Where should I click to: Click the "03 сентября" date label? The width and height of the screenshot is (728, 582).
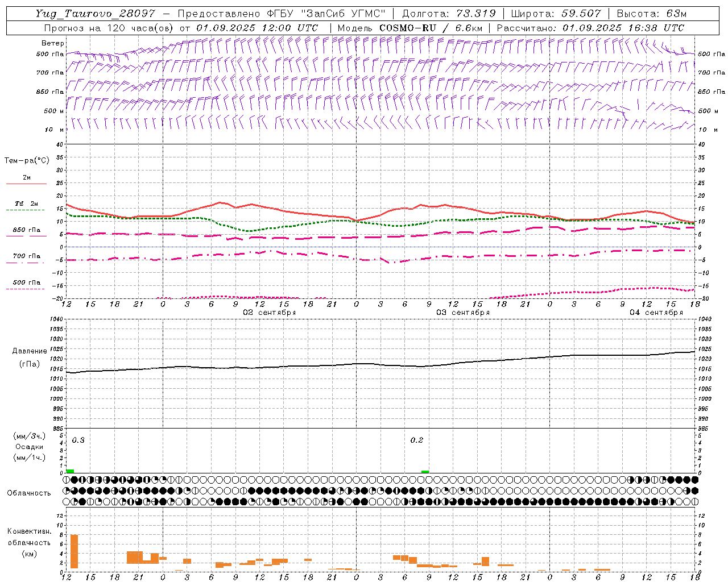(463, 313)
